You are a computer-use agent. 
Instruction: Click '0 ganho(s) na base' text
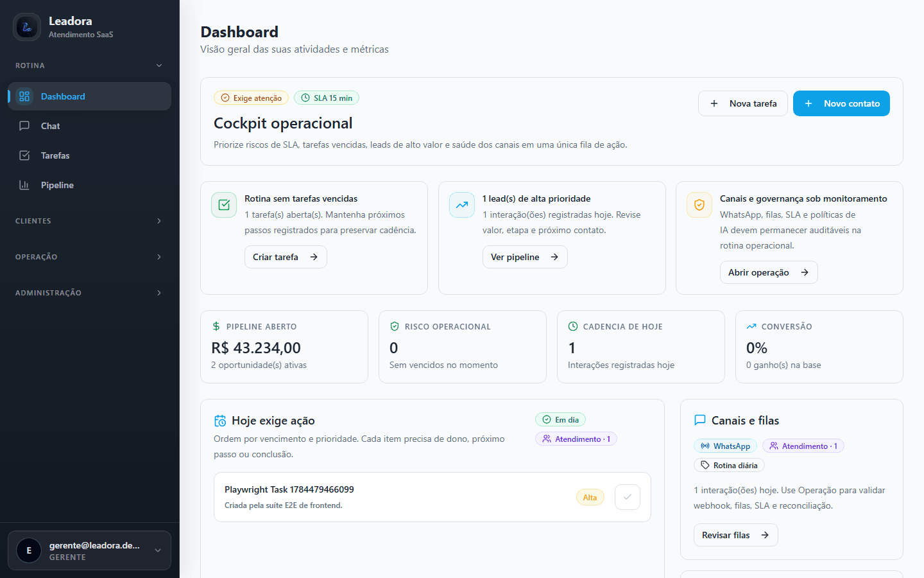click(783, 365)
